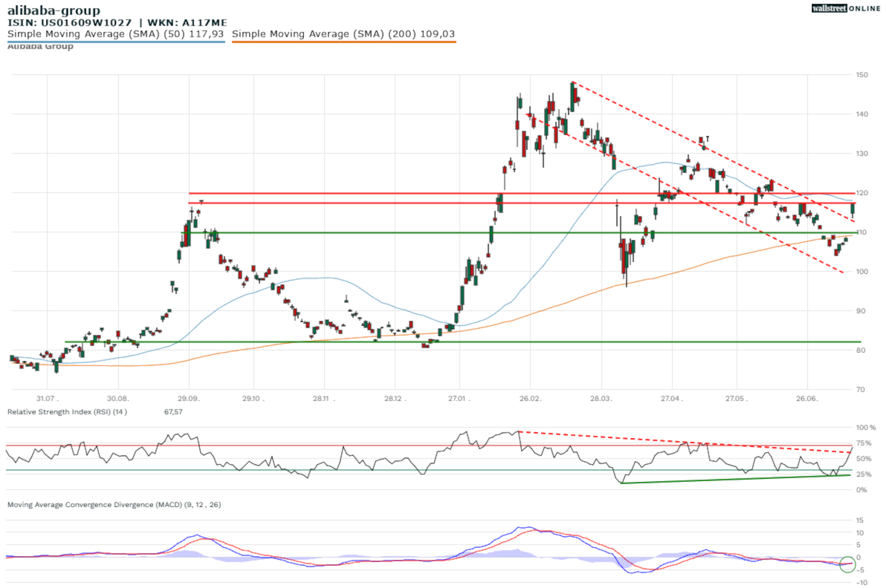Select the ISIN US01609W1027 text
The width and height of the screenshot is (886, 588).
pos(71,23)
